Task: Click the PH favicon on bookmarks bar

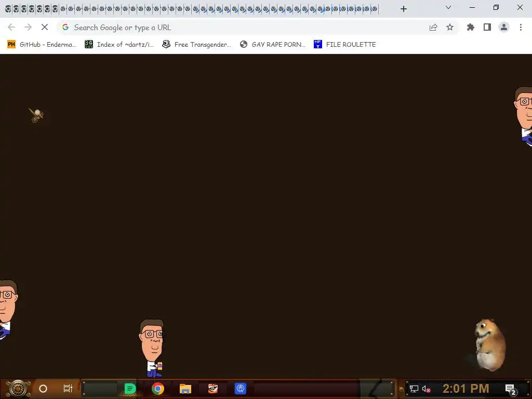Action: pyautogui.click(x=11, y=45)
